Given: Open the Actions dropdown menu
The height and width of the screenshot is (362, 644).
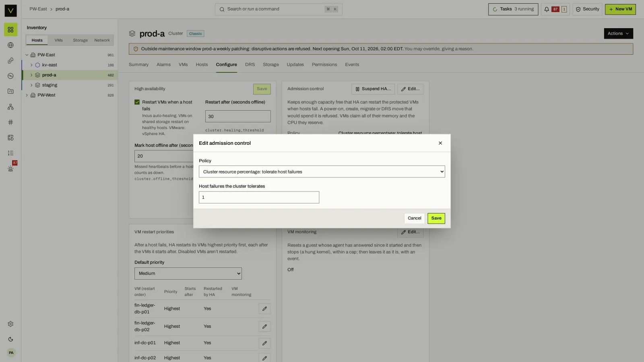Looking at the screenshot, I should tap(618, 34).
